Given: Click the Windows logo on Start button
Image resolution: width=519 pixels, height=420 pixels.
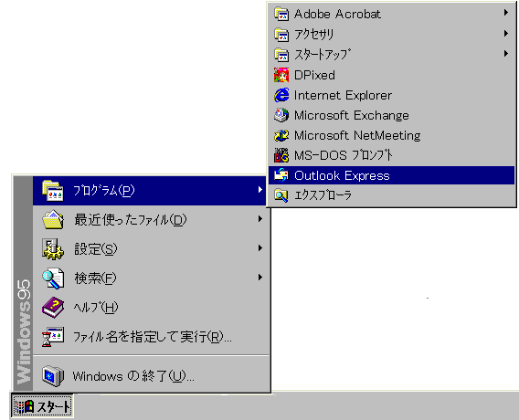Looking at the screenshot, I should pyautogui.click(x=26, y=406).
